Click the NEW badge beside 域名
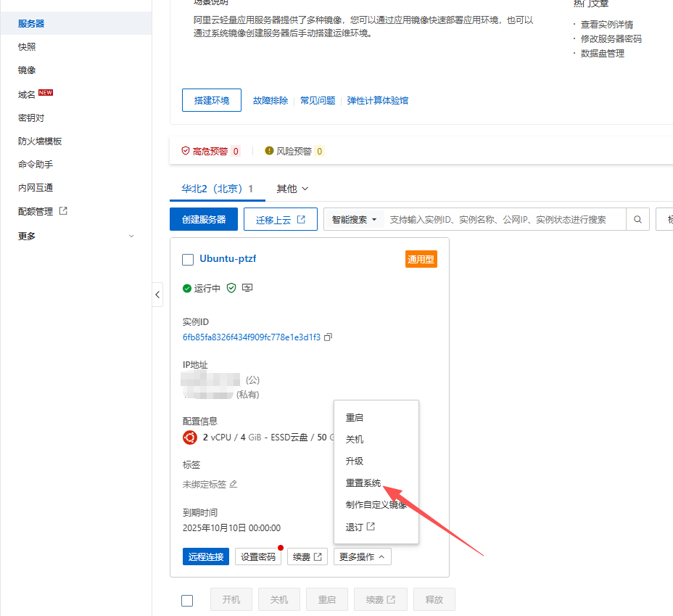This screenshot has height=616, width=673. click(46, 92)
